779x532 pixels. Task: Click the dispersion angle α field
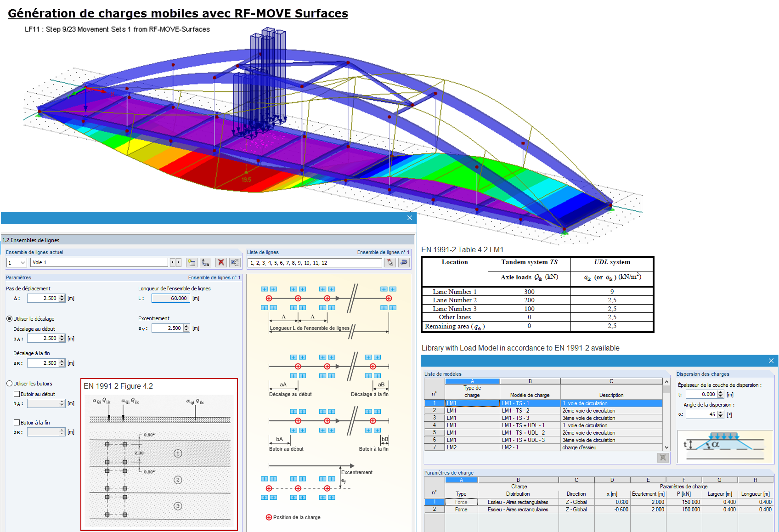[701, 414]
